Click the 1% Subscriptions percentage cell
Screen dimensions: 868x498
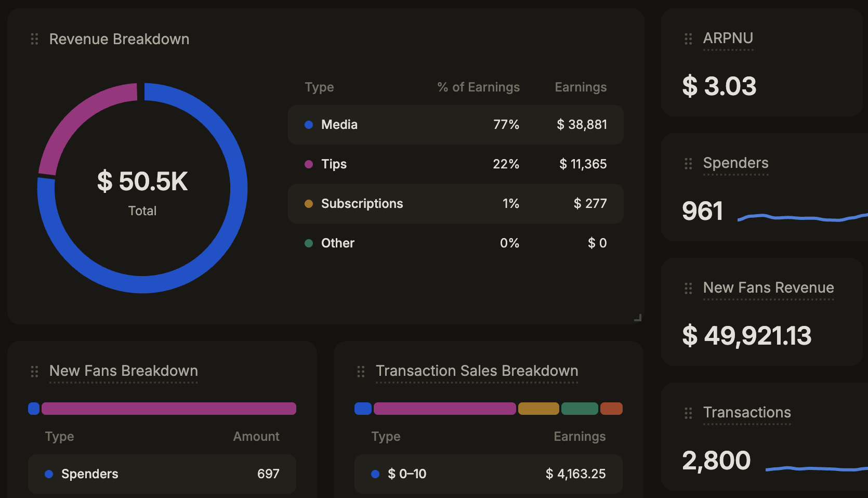pyautogui.click(x=511, y=204)
